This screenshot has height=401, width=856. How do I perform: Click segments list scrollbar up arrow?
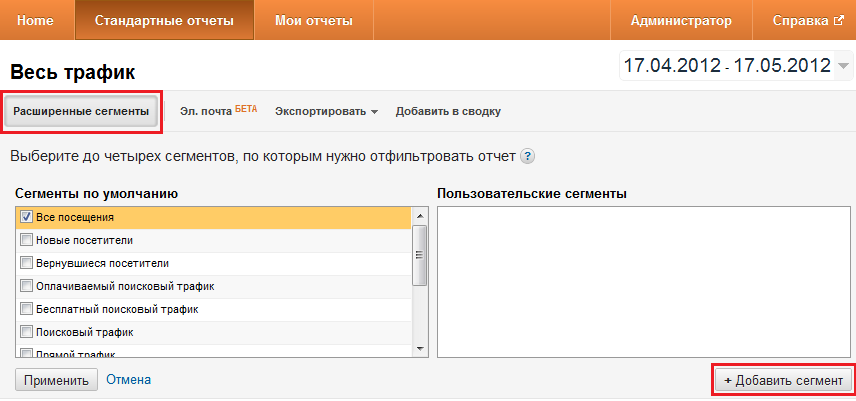tap(420, 216)
